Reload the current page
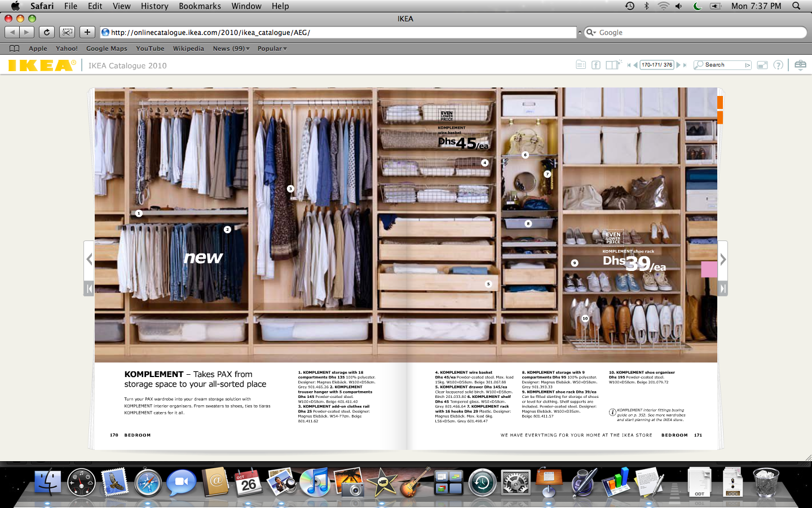This screenshot has height=508, width=812. pyautogui.click(x=47, y=32)
